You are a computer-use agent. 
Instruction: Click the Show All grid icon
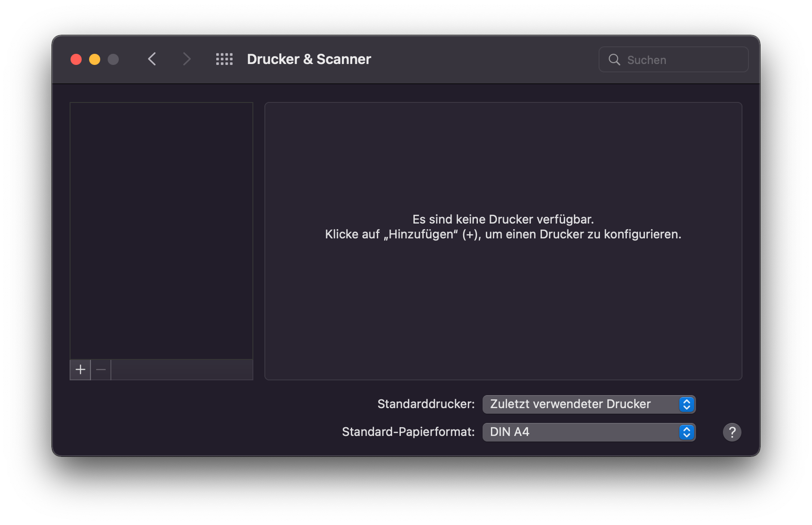(224, 59)
